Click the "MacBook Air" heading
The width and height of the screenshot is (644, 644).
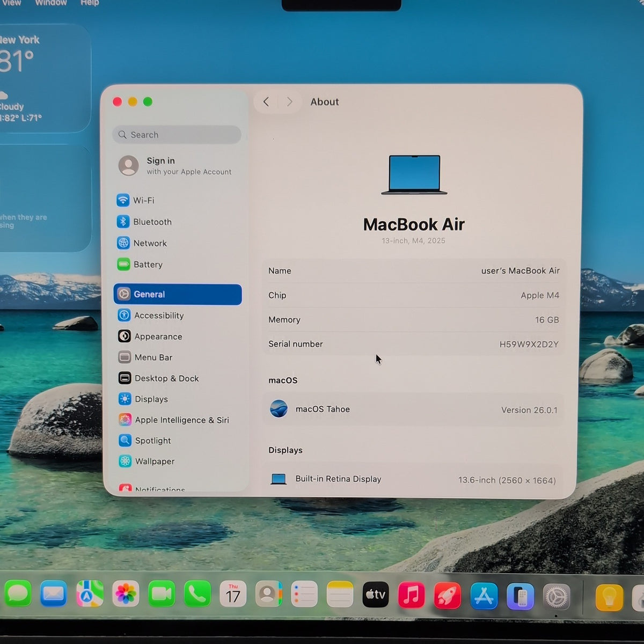(414, 224)
